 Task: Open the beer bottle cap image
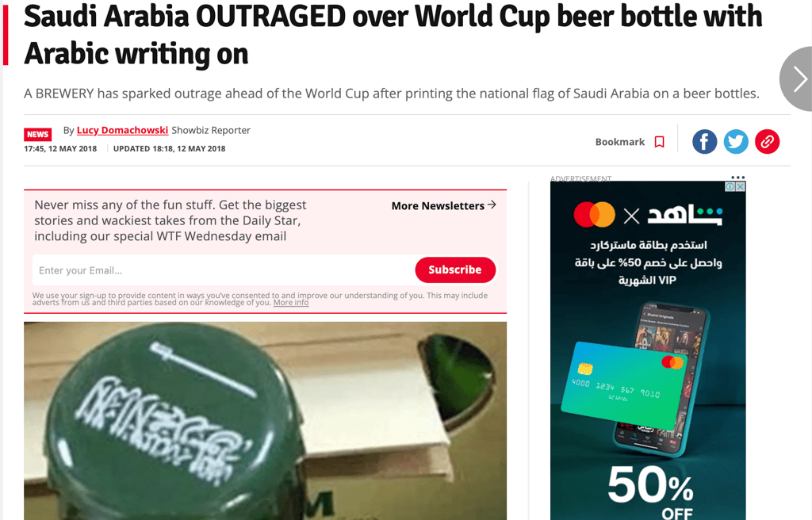[265, 421]
